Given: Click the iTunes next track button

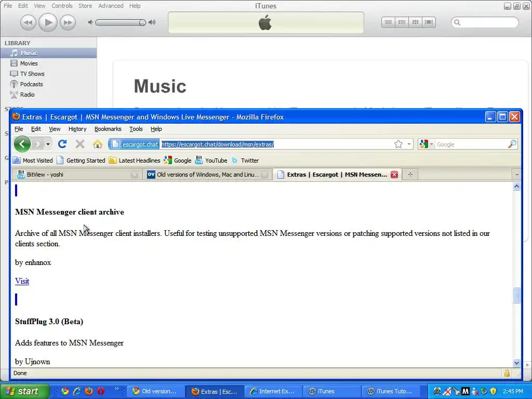Looking at the screenshot, I should pos(68,23).
